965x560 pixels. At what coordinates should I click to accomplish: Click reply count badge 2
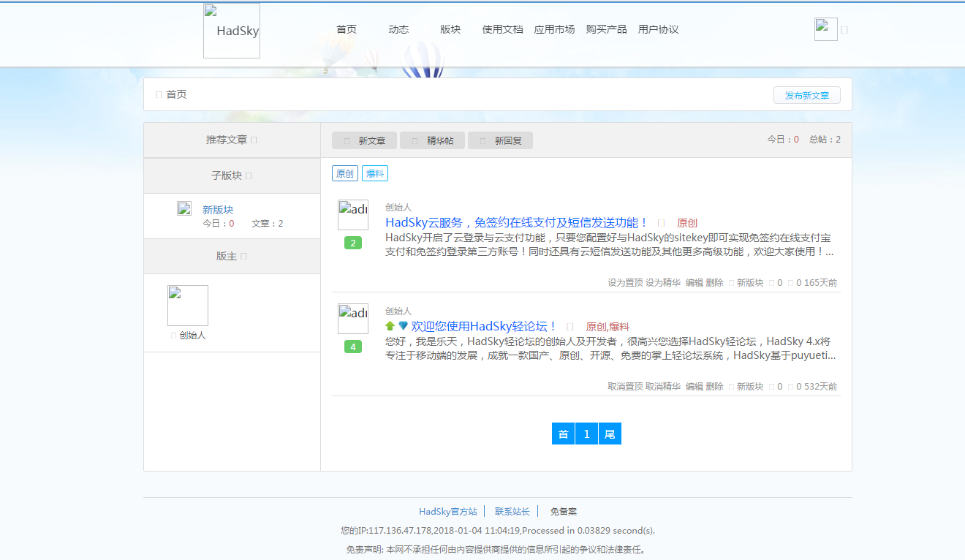[353, 243]
